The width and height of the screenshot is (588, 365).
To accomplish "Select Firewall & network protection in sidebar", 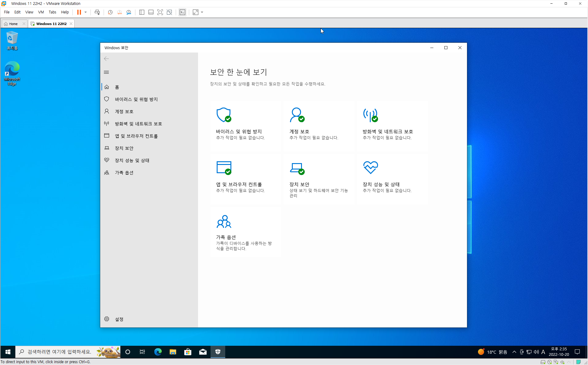I will point(138,124).
